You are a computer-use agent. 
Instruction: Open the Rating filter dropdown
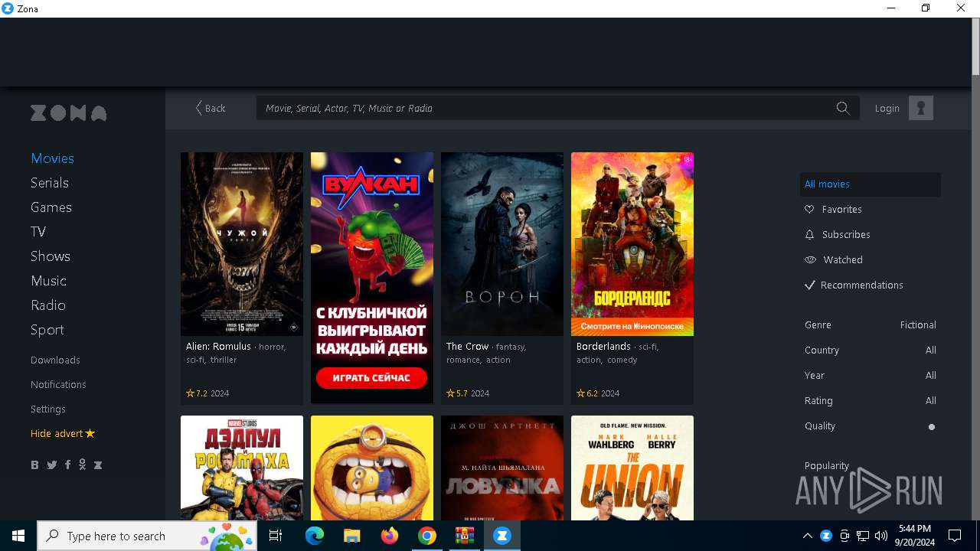tap(871, 400)
